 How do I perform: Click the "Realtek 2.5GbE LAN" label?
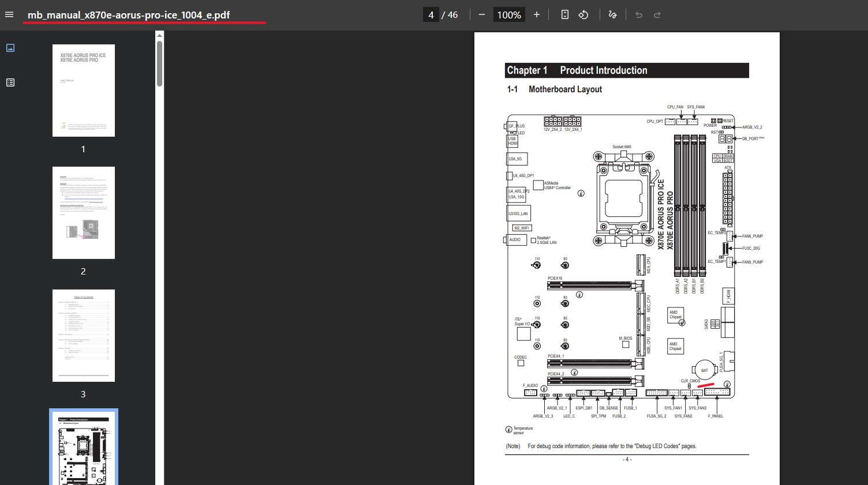pos(547,240)
